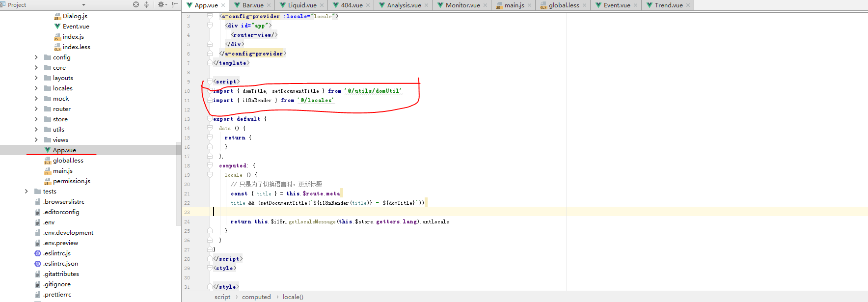
Task: Expand the config folder
Action: [36, 57]
